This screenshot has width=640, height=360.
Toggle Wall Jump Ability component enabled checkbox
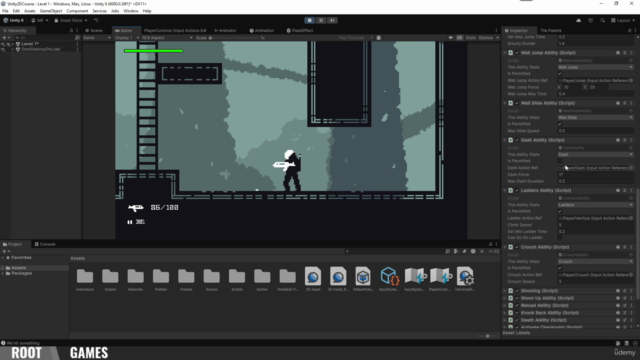click(x=517, y=53)
